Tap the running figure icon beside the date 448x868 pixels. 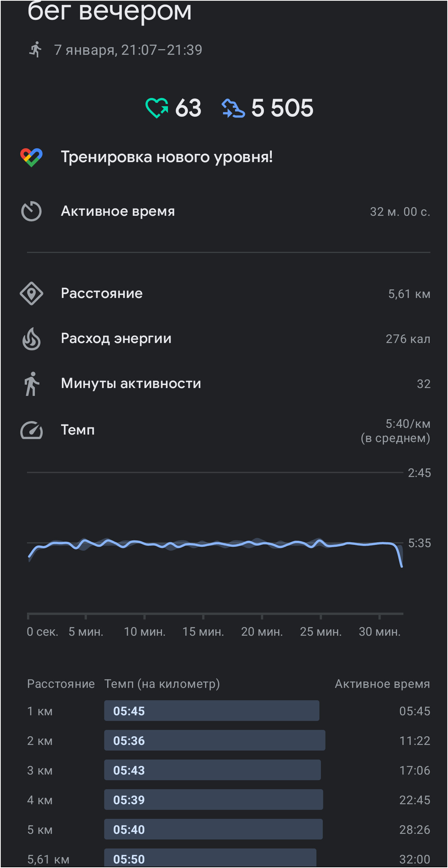pyautogui.click(x=36, y=50)
